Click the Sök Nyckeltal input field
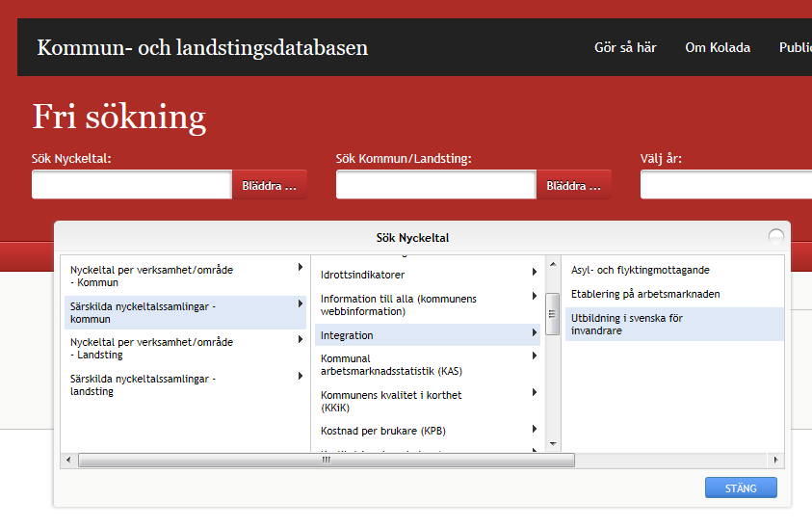The image size is (812, 527). [132, 184]
